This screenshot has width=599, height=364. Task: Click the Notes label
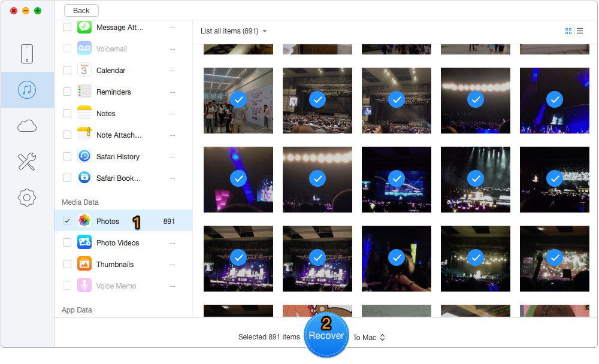(106, 113)
